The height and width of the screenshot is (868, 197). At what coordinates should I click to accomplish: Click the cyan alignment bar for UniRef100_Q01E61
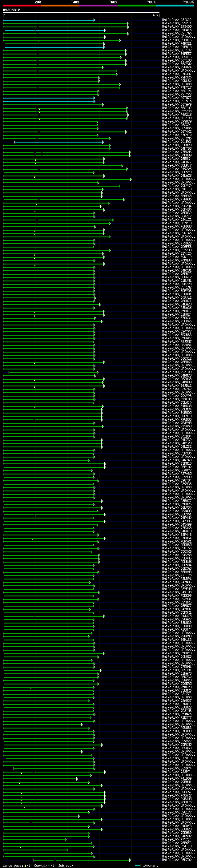click(x=59, y=142)
